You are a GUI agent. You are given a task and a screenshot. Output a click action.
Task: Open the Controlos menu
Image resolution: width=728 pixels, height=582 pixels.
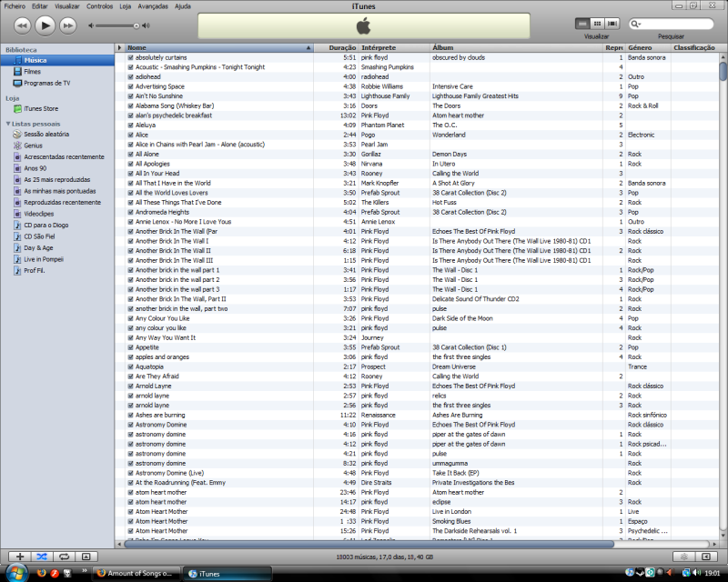tap(100, 6)
